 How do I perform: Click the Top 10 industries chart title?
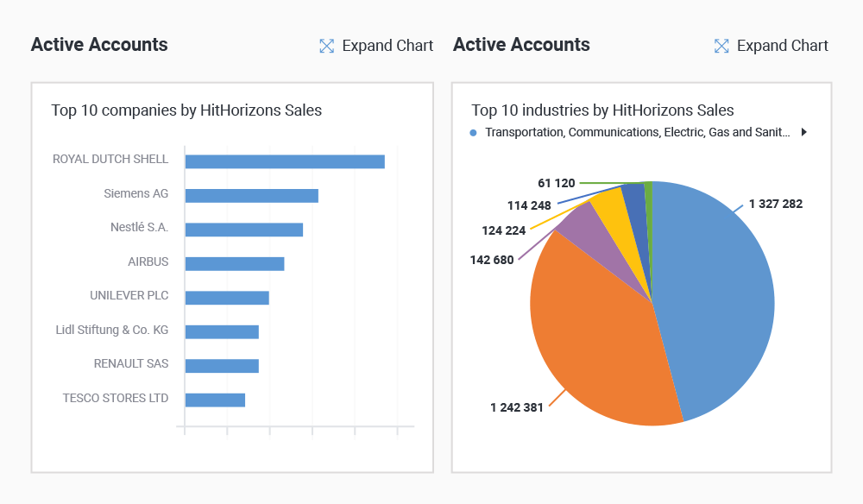pos(602,110)
